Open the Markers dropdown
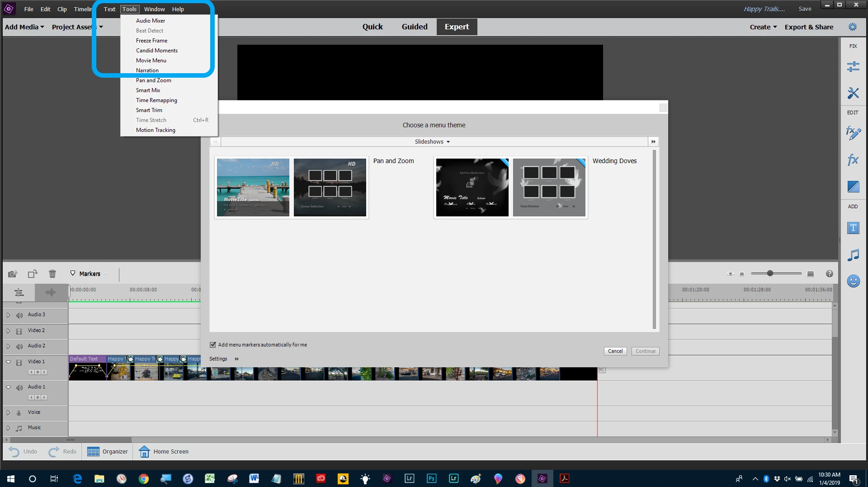868x487 pixels. point(89,274)
